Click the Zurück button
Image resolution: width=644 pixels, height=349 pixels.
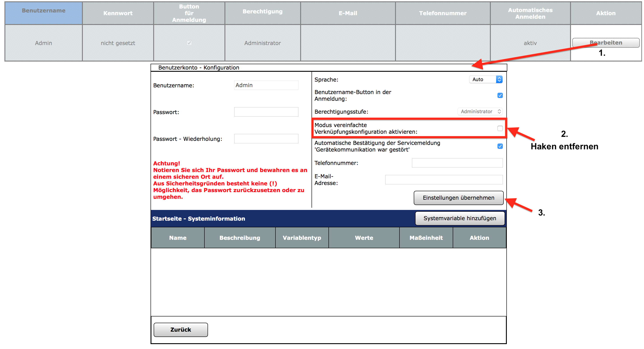pyautogui.click(x=181, y=329)
